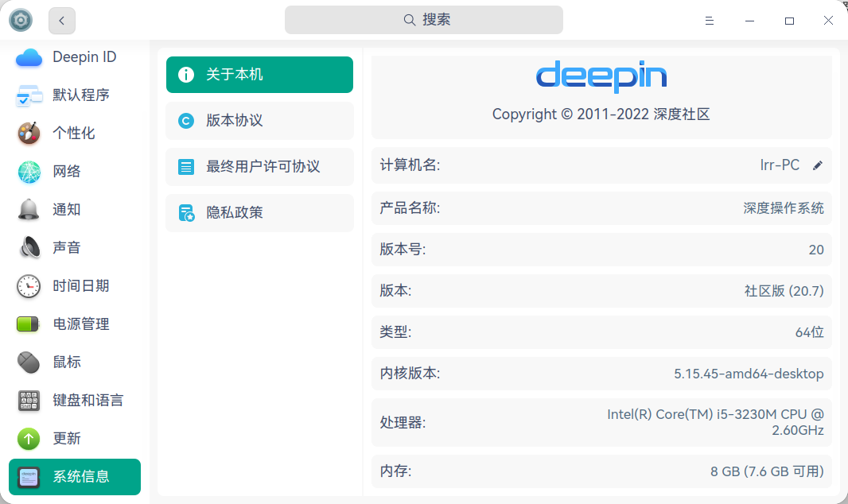Viewport: 848px width, 504px height.
Task: Select Deepin ID in the sidebar
Action: (75, 57)
